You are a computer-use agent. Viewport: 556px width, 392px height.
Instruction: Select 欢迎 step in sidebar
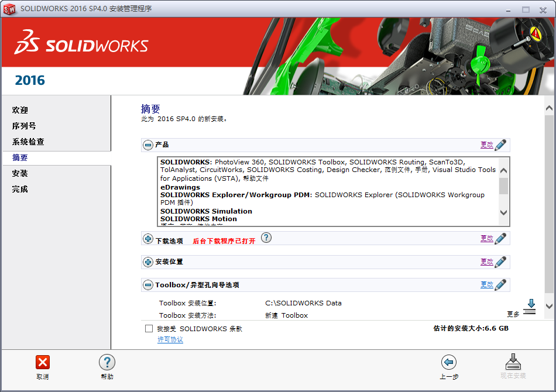(20, 110)
